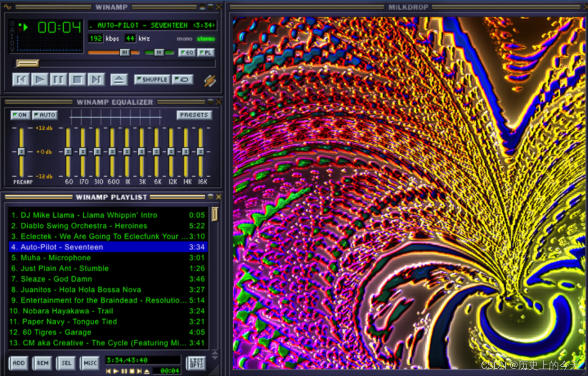Click the 00:04 time display

pyautogui.click(x=59, y=27)
